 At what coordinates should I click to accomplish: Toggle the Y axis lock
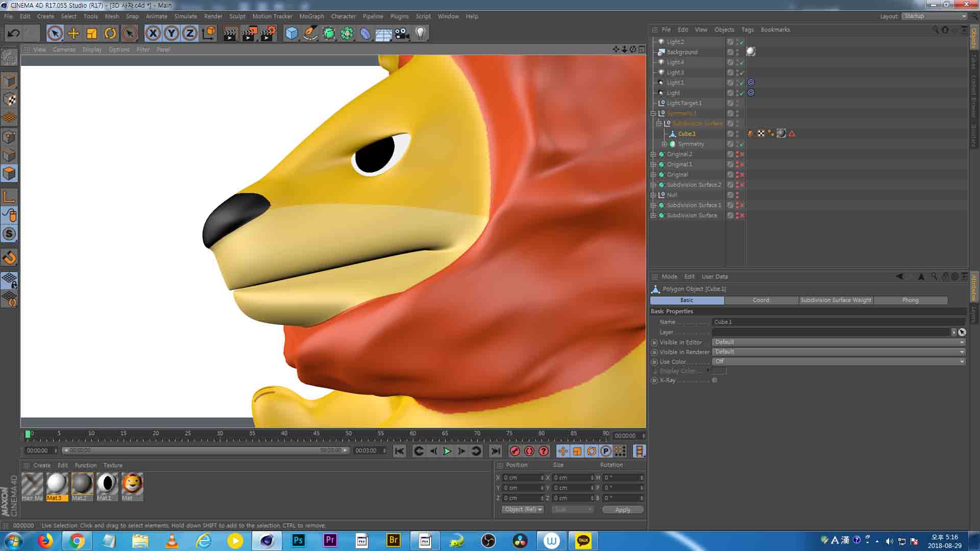pyautogui.click(x=171, y=34)
